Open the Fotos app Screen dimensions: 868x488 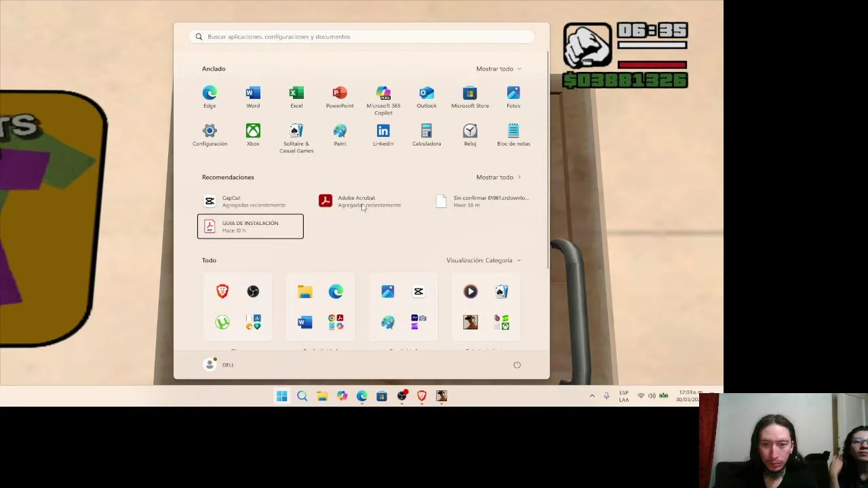(x=513, y=97)
